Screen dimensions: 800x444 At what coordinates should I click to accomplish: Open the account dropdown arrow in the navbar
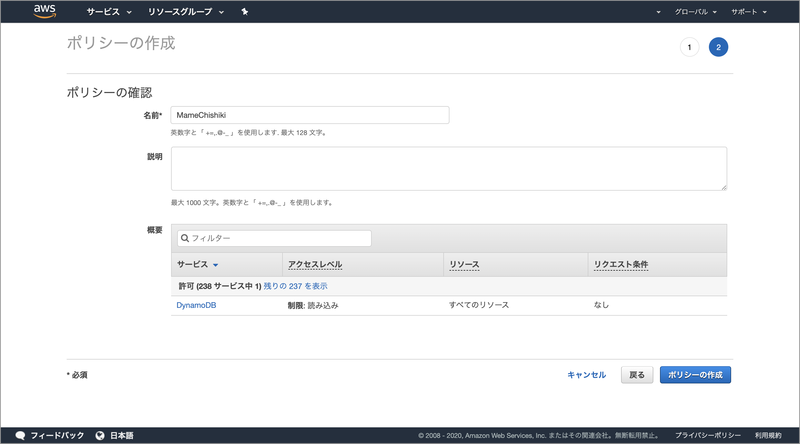tap(658, 12)
